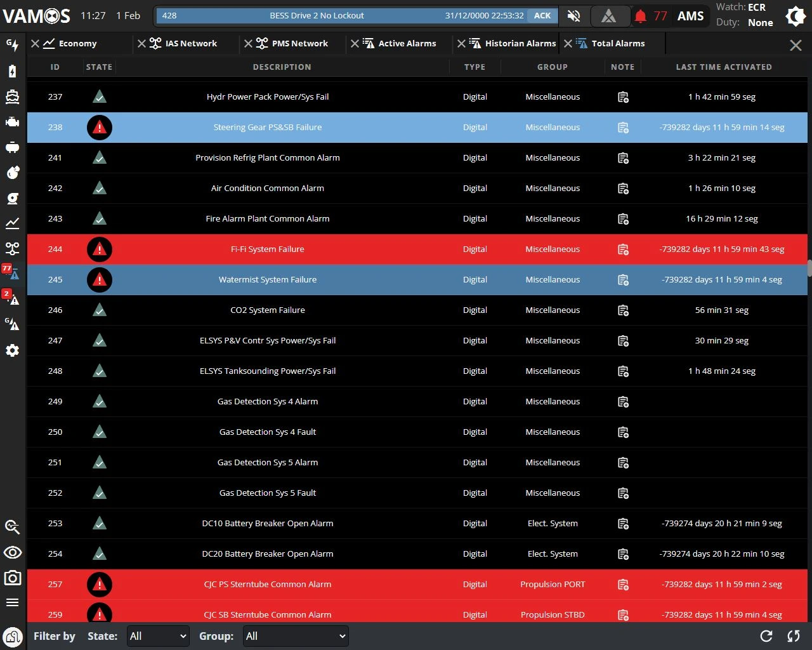This screenshot has height=650, width=812.
Task: Click the sync arrows icon at bottom right
Action: [x=793, y=636]
